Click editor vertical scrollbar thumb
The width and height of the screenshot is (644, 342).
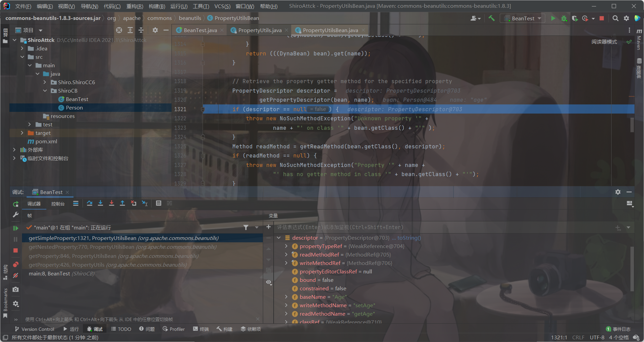point(632,125)
